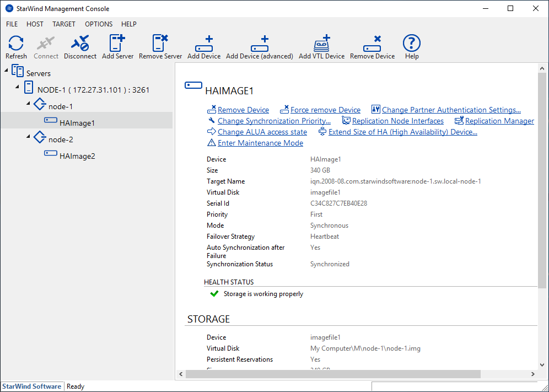Open Change Partner Authentication Settings link
Screen dimensions: 549x392
point(451,110)
